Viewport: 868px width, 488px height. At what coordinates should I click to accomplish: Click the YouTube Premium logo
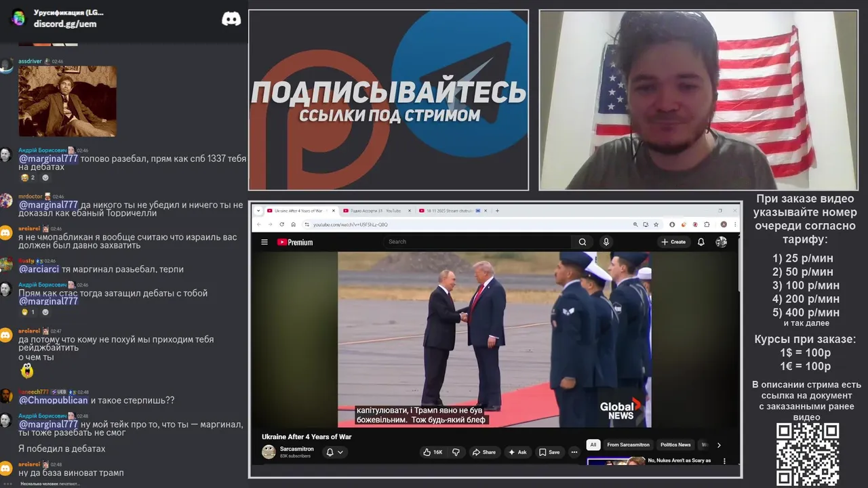295,242
